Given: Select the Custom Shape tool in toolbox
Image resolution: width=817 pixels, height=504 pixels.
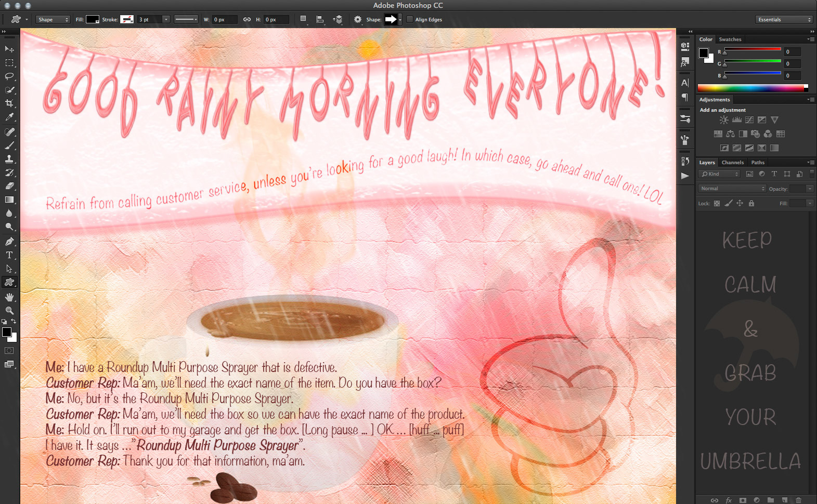Looking at the screenshot, I should point(9,282).
